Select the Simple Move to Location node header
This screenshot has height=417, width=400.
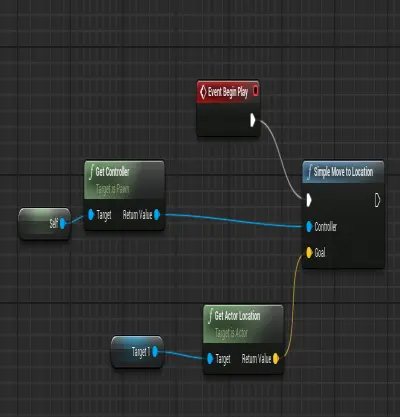click(x=343, y=172)
